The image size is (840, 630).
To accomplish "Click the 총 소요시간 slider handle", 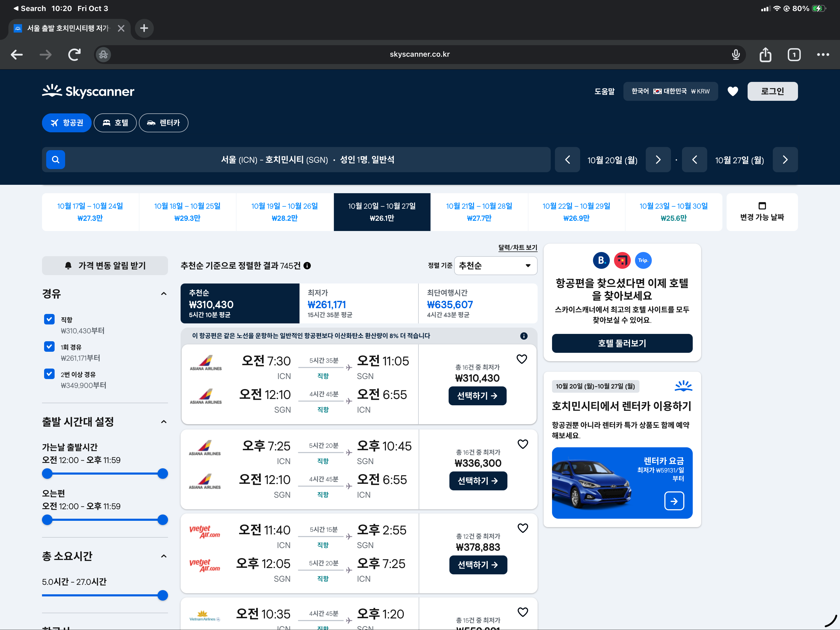I will tap(162, 595).
